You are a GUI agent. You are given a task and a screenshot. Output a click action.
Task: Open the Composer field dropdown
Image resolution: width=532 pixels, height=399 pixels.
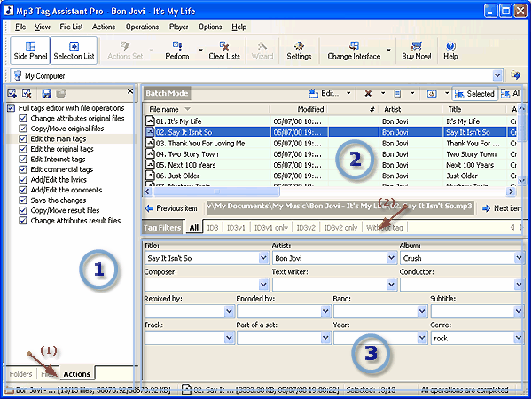(x=264, y=285)
